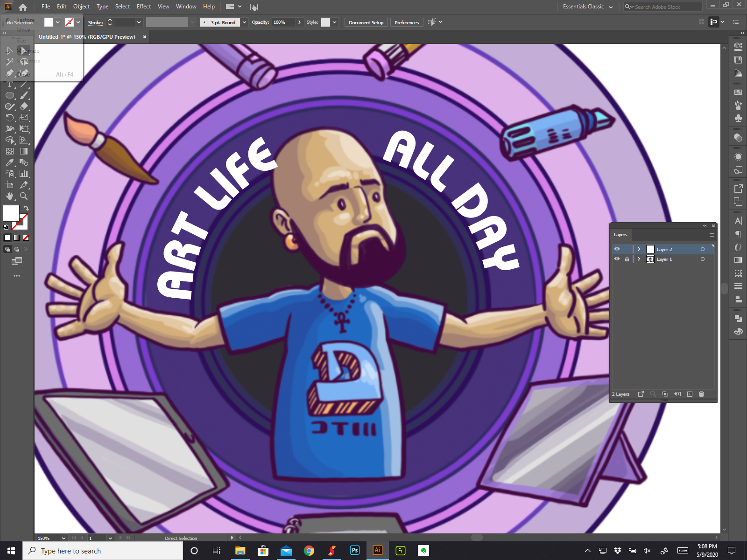The height and width of the screenshot is (560, 747).
Task: Select the Artboard tool
Action: [x=9, y=185]
